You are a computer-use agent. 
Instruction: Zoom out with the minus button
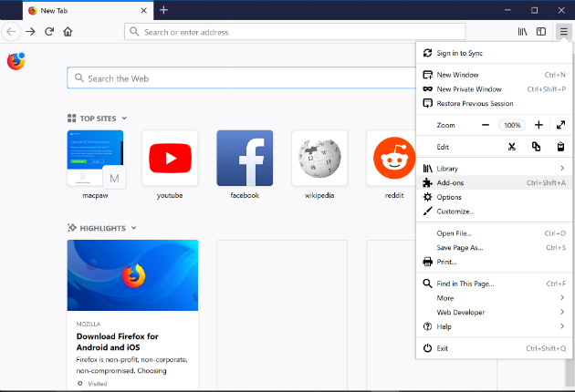point(486,125)
